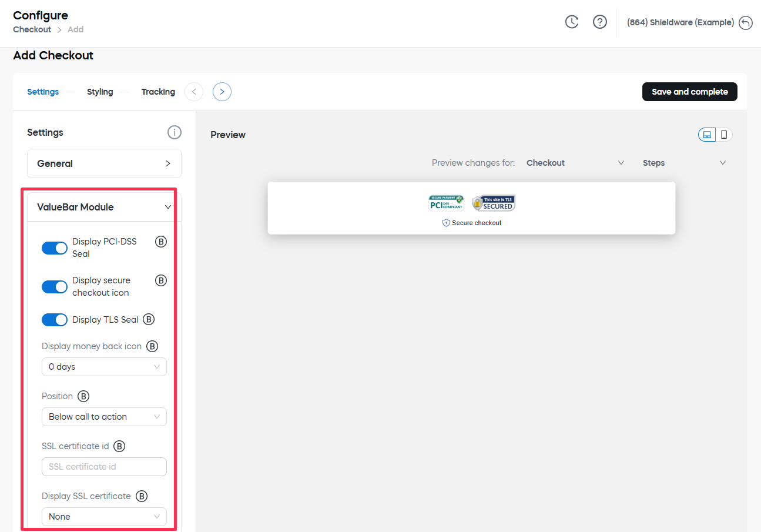Screen dimensions: 761x532
Task: Collapse the ValueBar Module section
Action: click(104, 207)
